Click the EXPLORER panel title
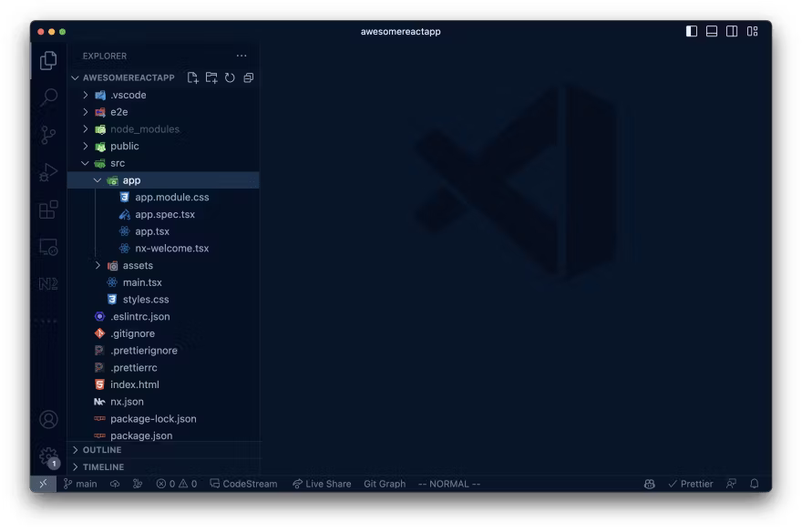Viewport: 802px width, 532px height. (x=105, y=56)
